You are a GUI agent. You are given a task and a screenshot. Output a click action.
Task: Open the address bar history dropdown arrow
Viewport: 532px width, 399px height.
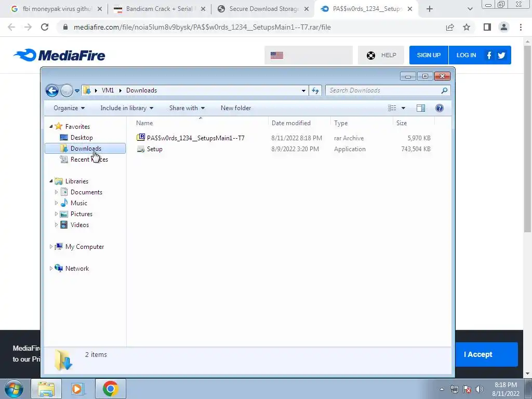coord(303,90)
